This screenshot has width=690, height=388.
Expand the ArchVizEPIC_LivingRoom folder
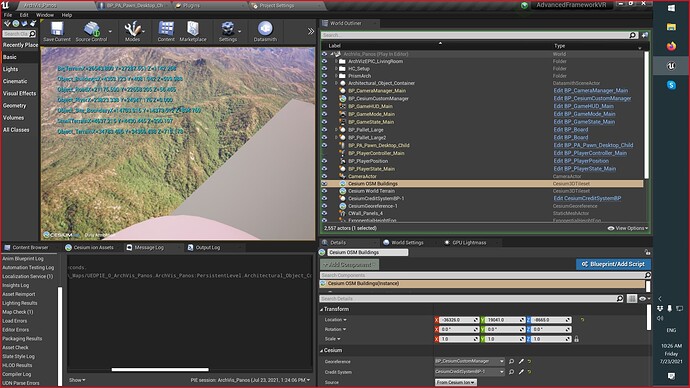[336, 62]
